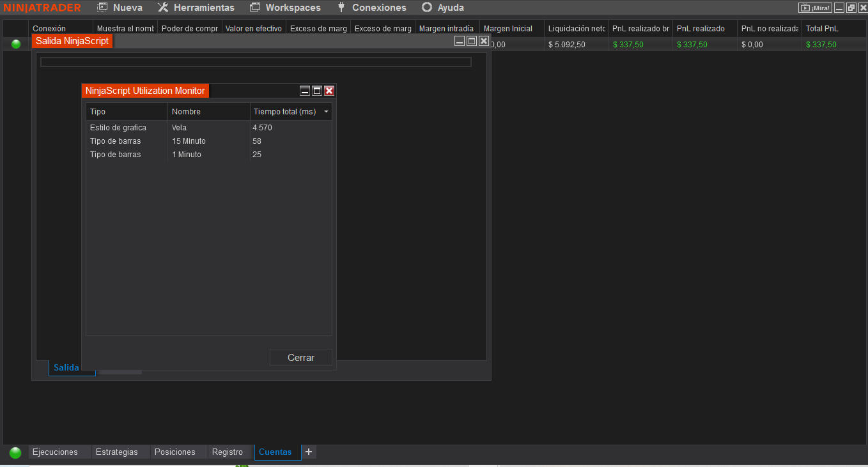Close the NinjaScript Utilization Monitor window
The width and height of the screenshot is (868, 467).
click(x=329, y=91)
